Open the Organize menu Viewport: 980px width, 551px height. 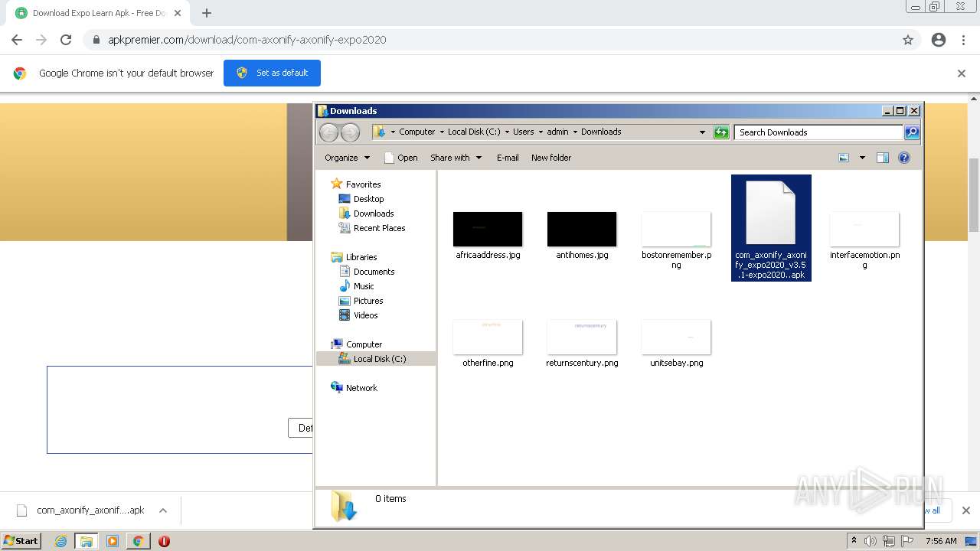pyautogui.click(x=348, y=158)
